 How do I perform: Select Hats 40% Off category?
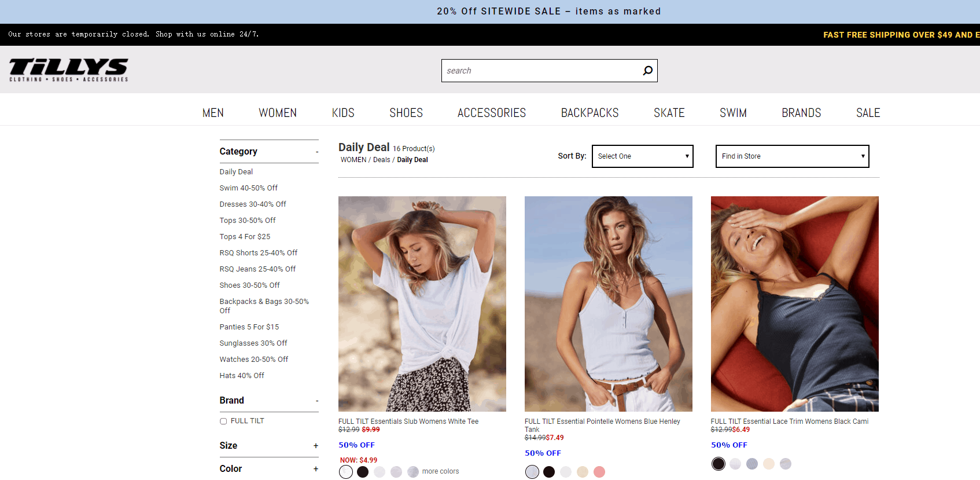pyautogui.click(x=242, y=376)
